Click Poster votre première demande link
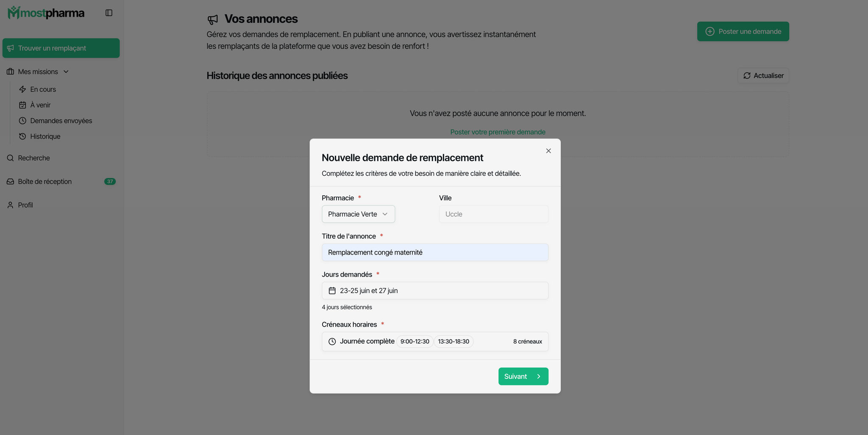Viewport: 868px width, 435px height. point(498,132)
